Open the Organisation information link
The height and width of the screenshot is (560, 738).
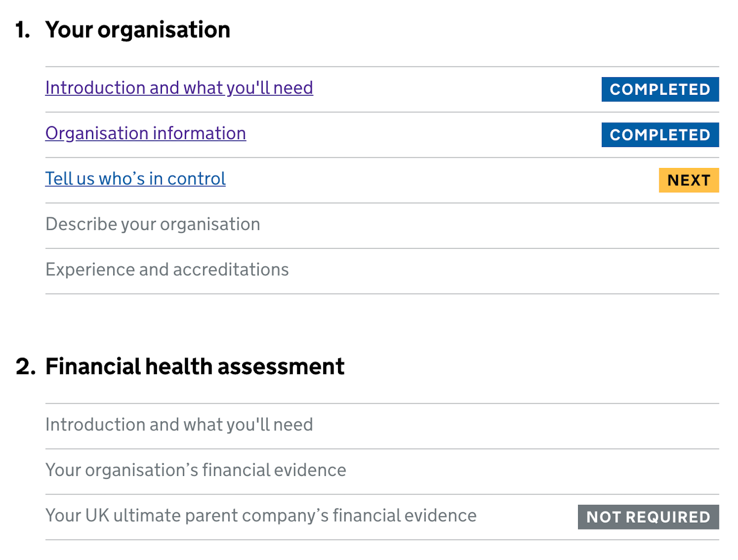pos(146,134)
